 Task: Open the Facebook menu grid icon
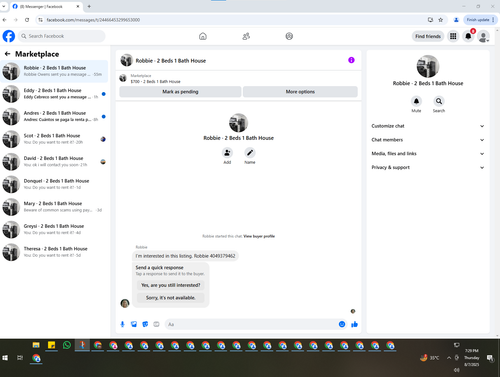(x=453, y=36)
